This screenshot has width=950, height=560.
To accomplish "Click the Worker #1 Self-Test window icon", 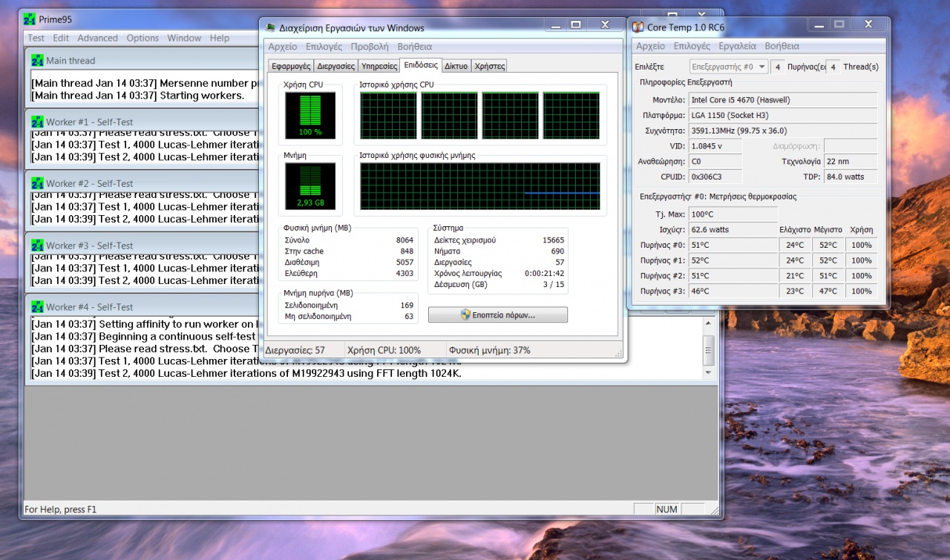I will tap(37, 122).
